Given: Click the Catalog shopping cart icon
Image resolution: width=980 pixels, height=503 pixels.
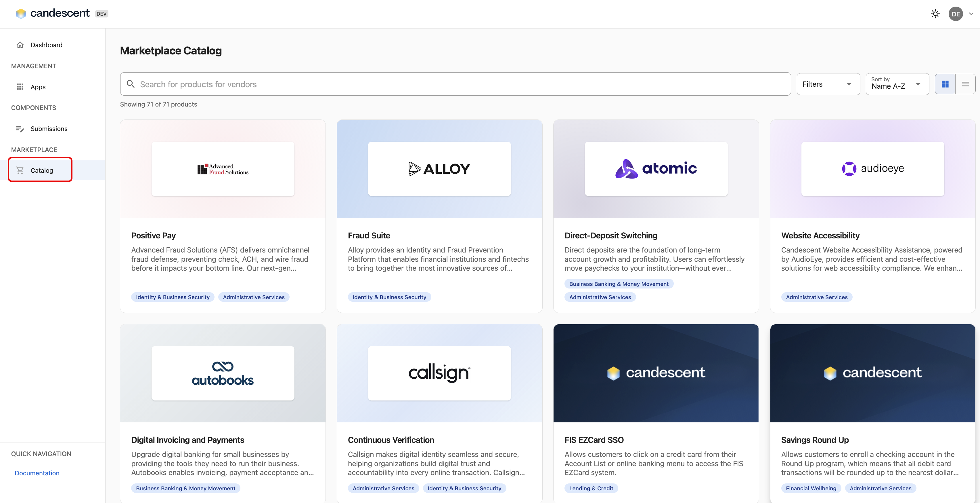Looking at the screenshot, I should pos(20,170).
